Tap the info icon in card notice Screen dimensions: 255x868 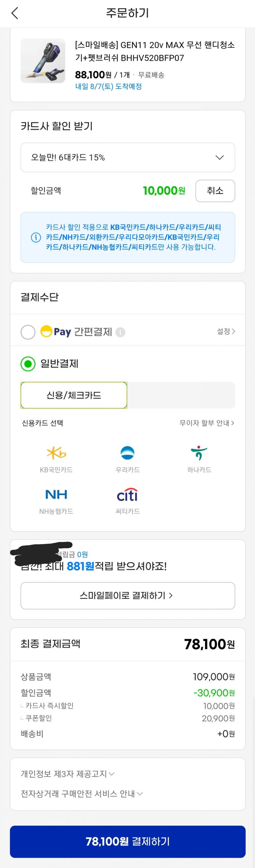pos(36,238)
